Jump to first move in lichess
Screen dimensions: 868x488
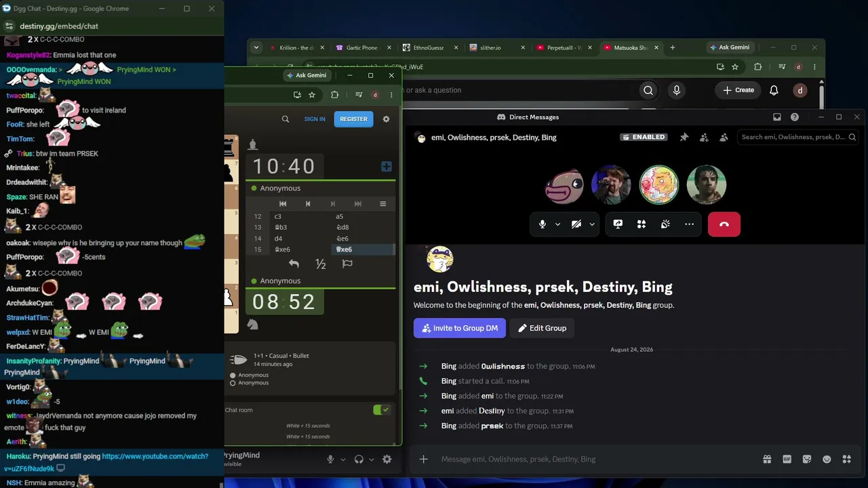[283, 203]
